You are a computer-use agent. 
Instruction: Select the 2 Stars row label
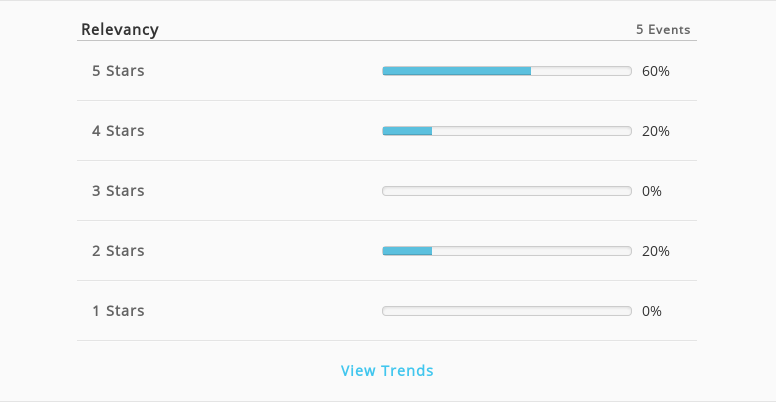[118, 251]
